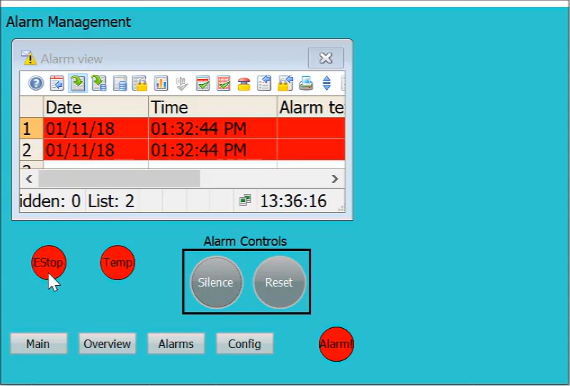Show the lock list (padlock list icon)
The image size is (570, 386).
pos(140,83)
